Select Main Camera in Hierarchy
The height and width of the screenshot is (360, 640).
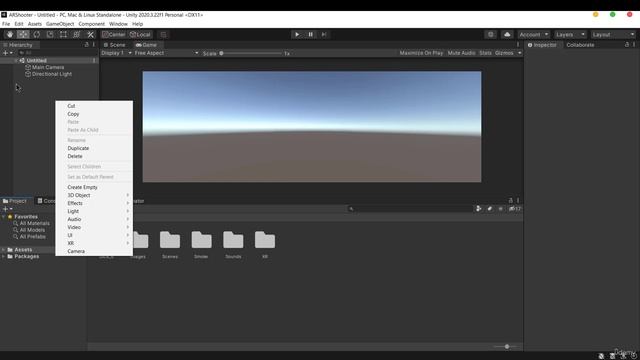point(48,67)
